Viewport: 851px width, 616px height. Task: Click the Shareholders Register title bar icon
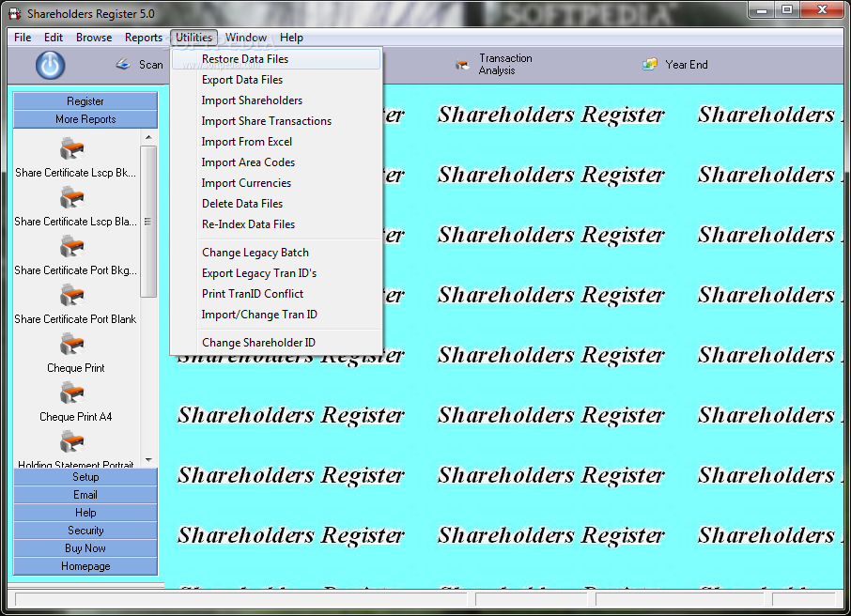[x=15, y=13]
